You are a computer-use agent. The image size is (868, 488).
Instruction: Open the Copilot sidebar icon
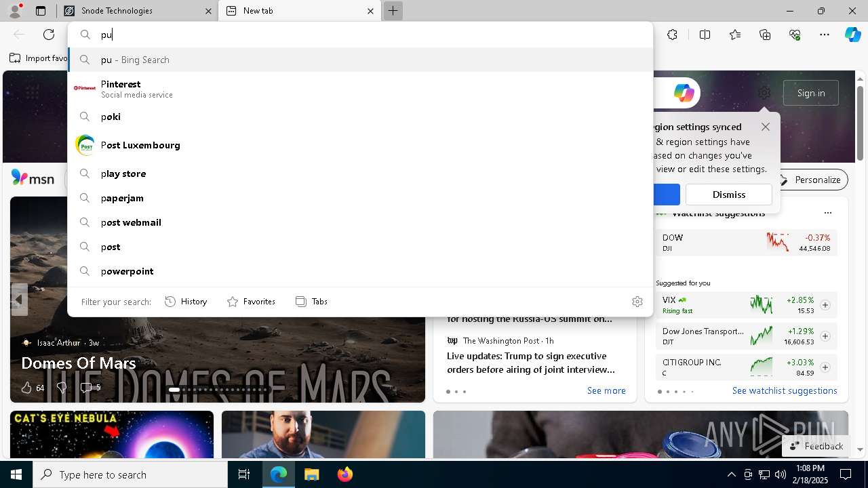tap(852, 35)
